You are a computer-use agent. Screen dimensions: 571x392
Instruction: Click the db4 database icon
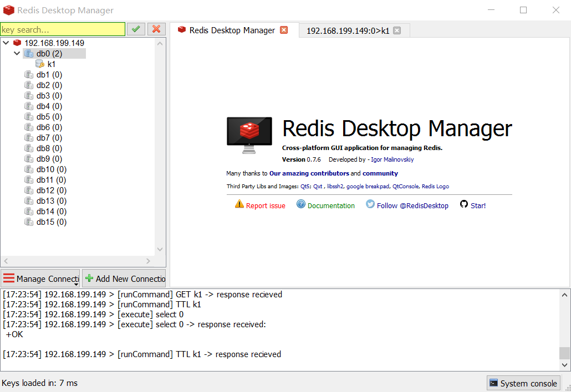29,106
